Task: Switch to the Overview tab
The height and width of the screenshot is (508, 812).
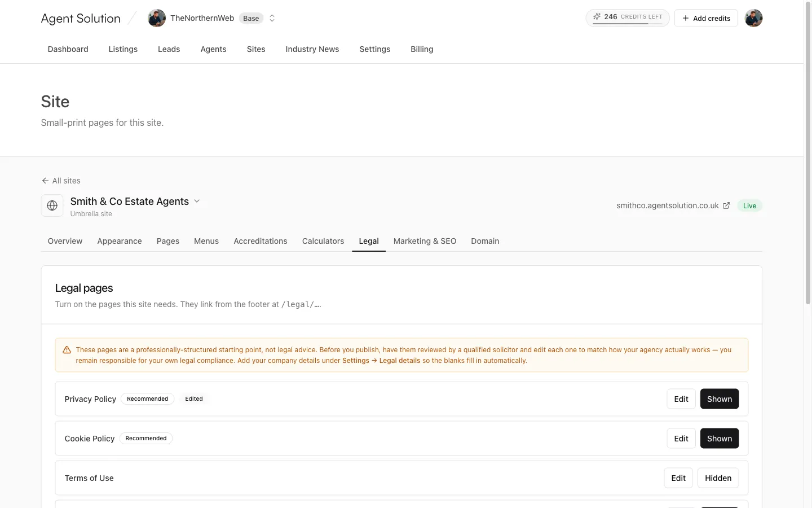Action: 65,241
